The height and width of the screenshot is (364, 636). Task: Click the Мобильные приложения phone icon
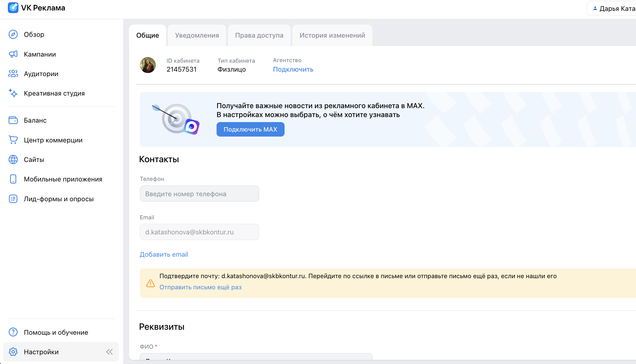[13, 179]
